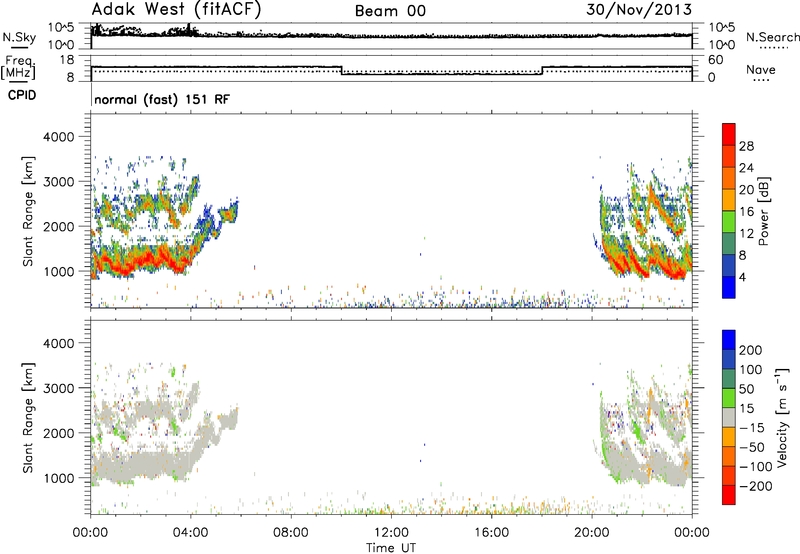This screenshot has height=554, width=800.
Task: Click the 16:00 time tick label
Action: [491, 533]
